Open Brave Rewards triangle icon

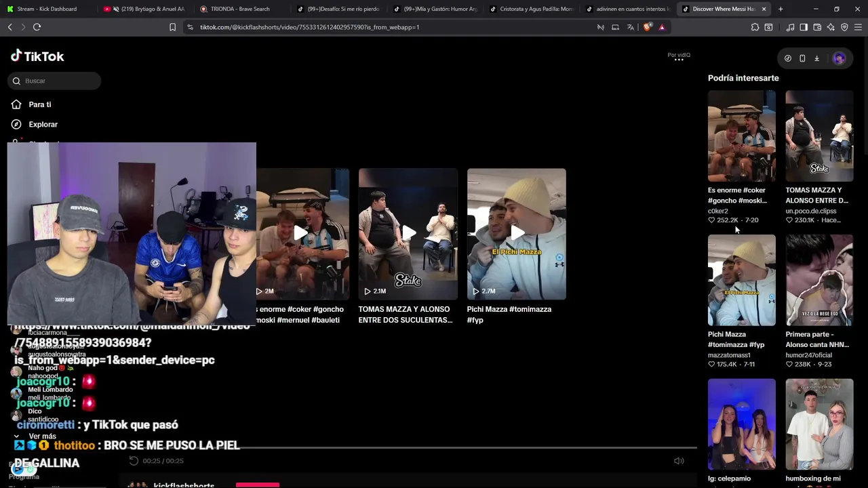click(662, 27)
